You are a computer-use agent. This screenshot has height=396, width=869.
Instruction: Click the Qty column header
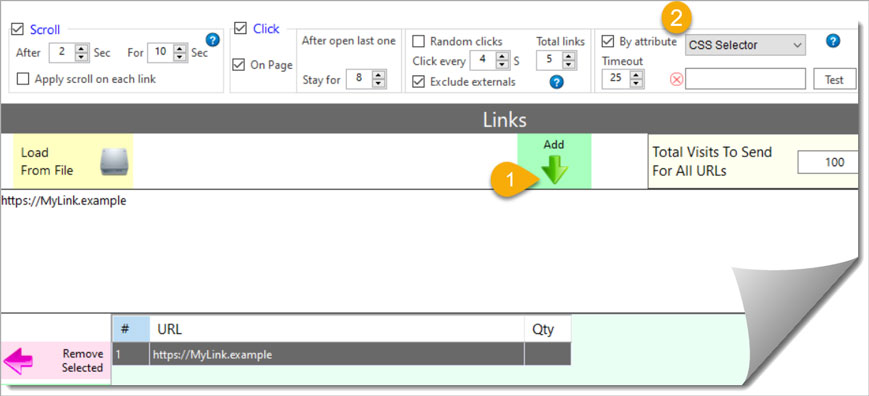(548, 330)
